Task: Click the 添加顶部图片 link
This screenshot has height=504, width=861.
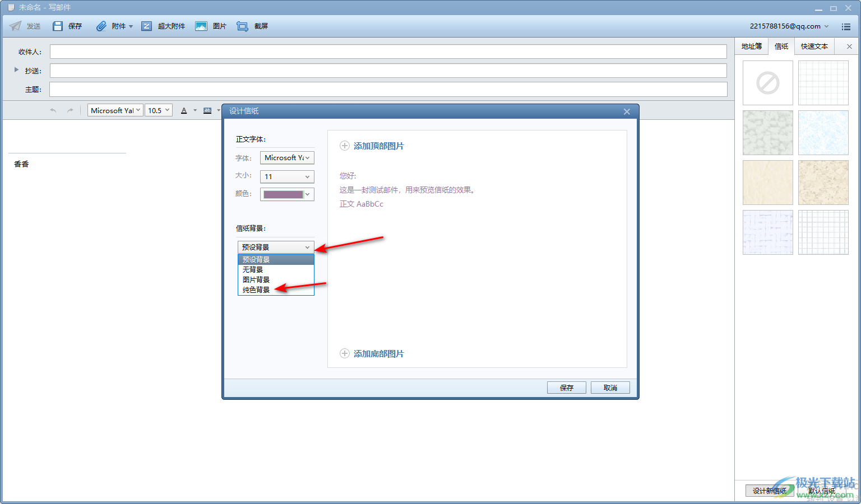Action: click(x=379, y=146)
